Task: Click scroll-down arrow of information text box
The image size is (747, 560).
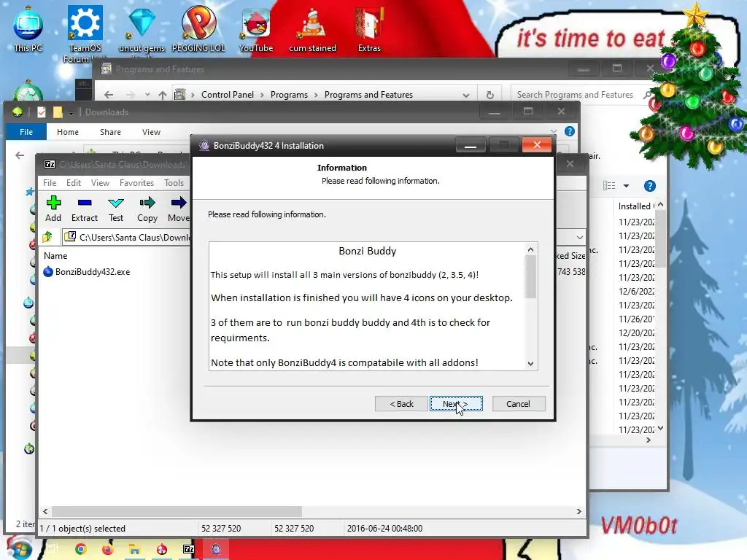Action: [531, 364]
